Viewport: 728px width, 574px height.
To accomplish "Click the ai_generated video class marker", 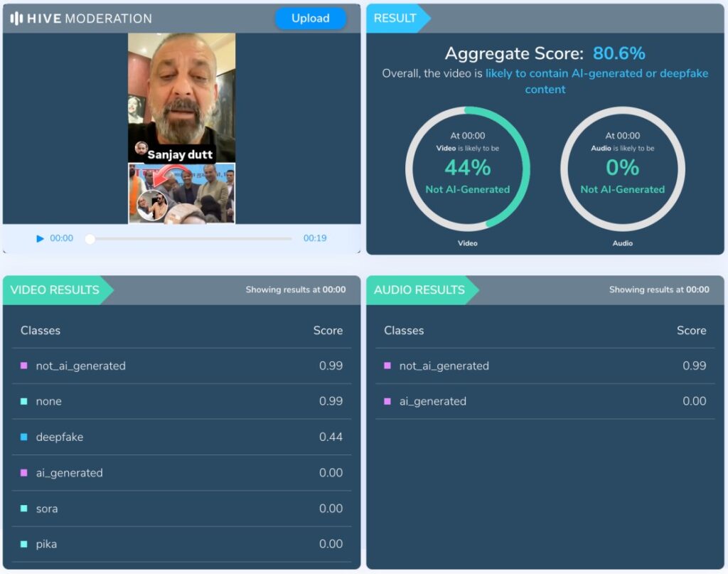I will pyautogui.click(x=24, y=473).
